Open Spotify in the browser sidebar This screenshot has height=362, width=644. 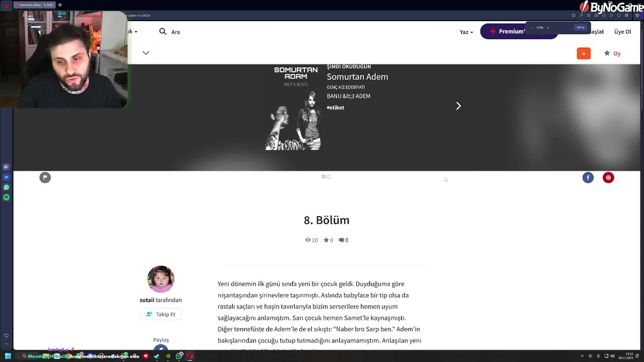[6, 198]
